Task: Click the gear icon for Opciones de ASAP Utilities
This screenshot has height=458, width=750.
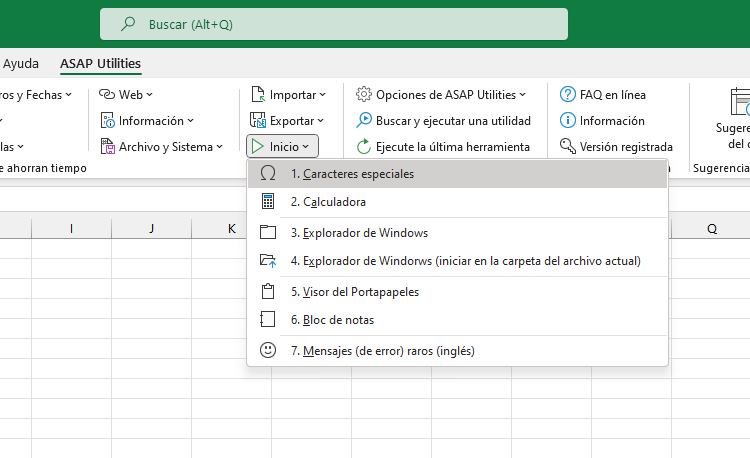Action: coord(364,94)
